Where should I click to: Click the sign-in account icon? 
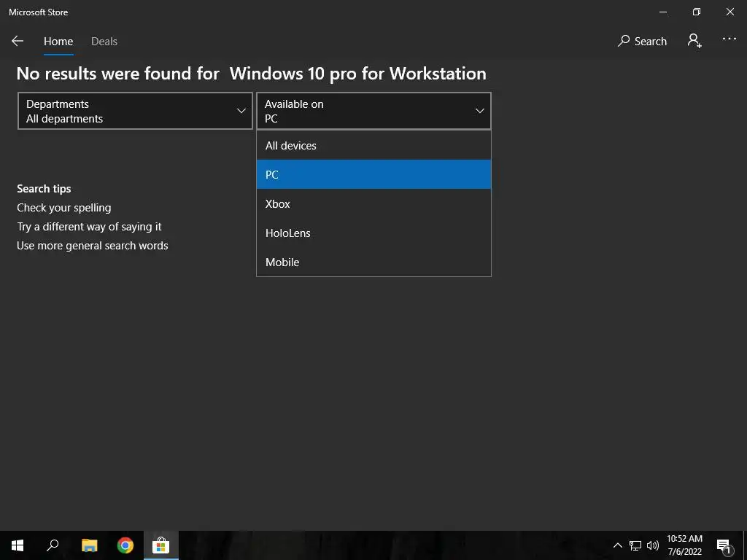pyautogui.click(x=694, y=41)
